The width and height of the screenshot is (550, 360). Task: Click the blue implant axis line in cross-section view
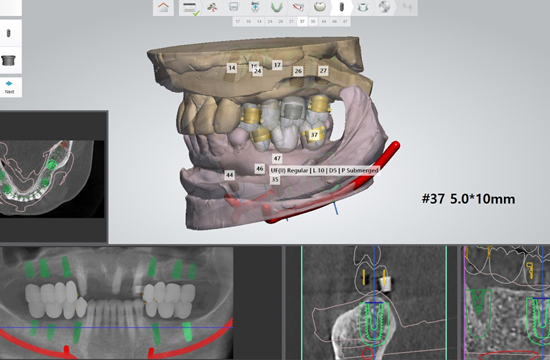[374, 302]
